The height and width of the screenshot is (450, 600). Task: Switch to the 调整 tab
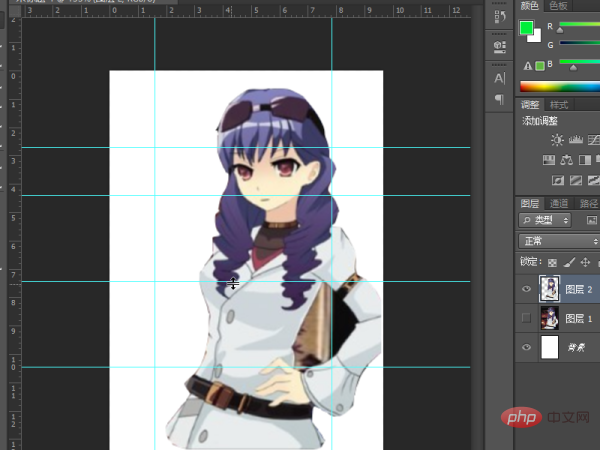[530, 104]
